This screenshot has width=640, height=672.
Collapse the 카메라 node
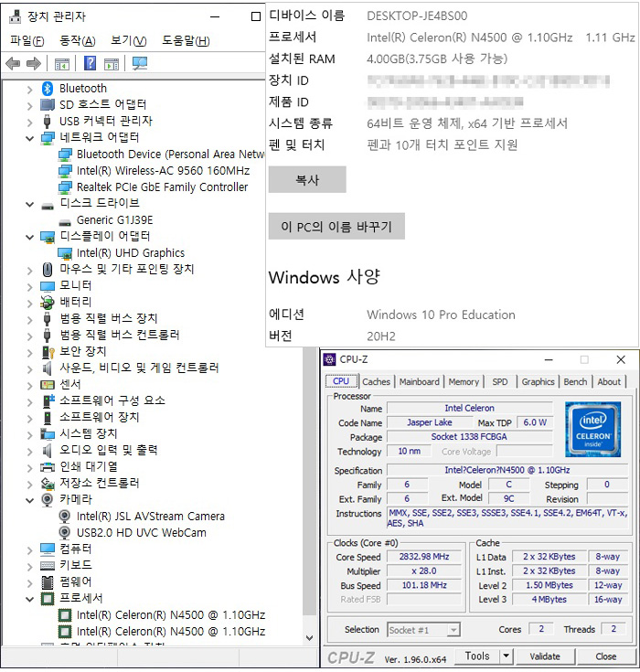[29, 500]
